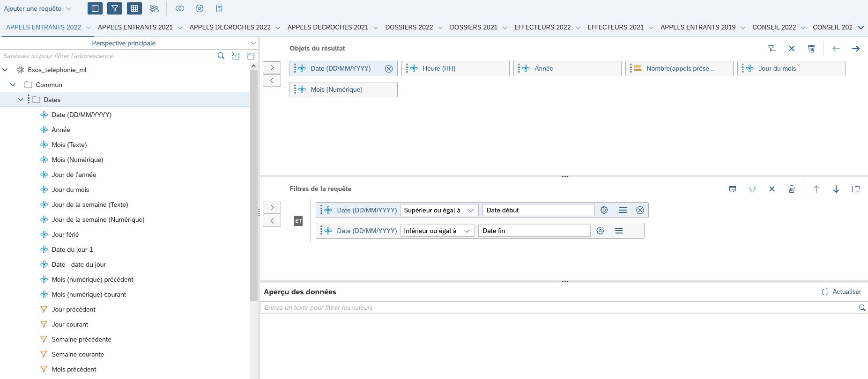Viewport: 868px width, 379px height.
Task: Collapse the Dates folder node
Action: pos(21,100)
